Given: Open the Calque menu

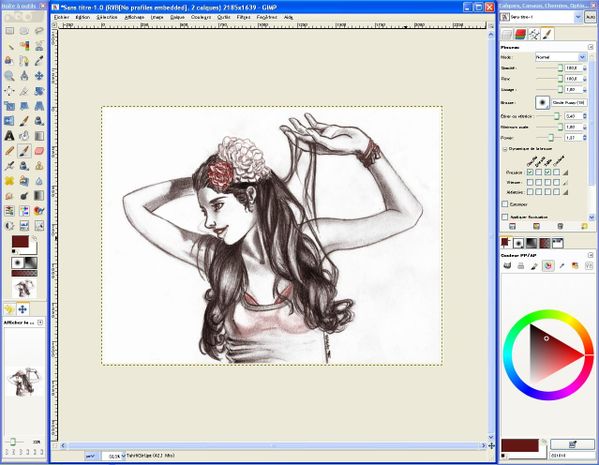Looking at the screenshot, I should tap(177, 17).
